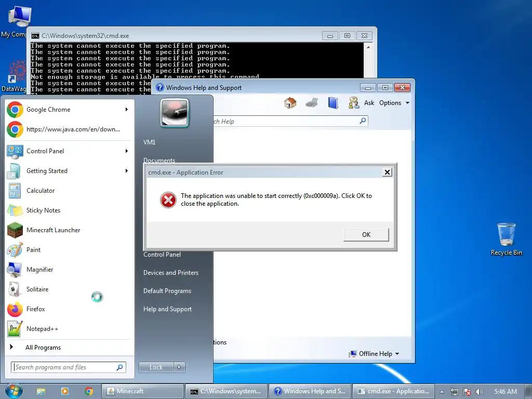Open Notepad++

[x=70, y=328]
